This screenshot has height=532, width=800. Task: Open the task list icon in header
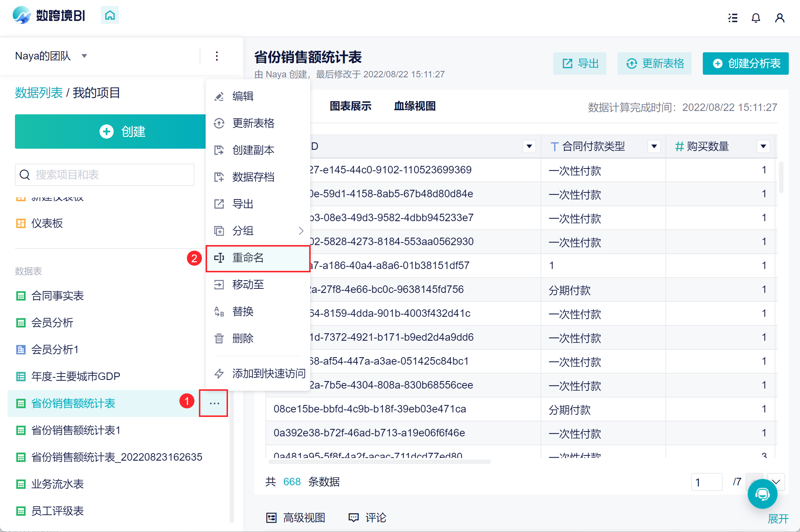click(733, 18)
